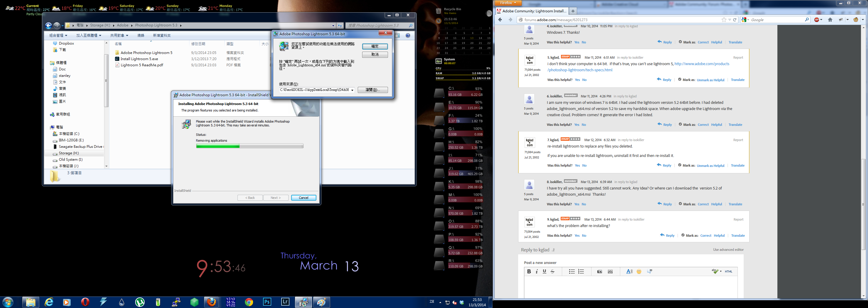Open the 共用對象 dropdown in Explorer
The width and height of the screenshot is (868, 308).
(x=119, y=35)
